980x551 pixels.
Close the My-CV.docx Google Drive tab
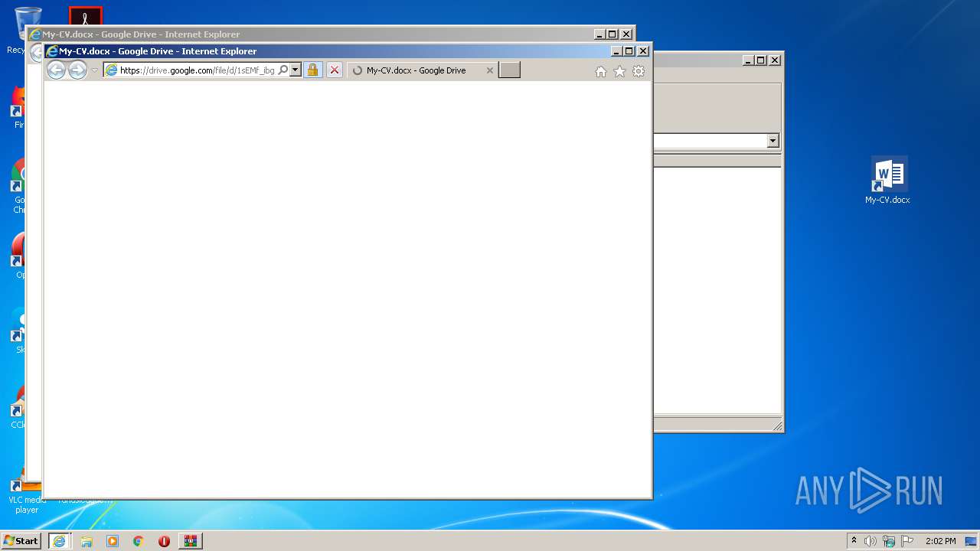point(490,70)
